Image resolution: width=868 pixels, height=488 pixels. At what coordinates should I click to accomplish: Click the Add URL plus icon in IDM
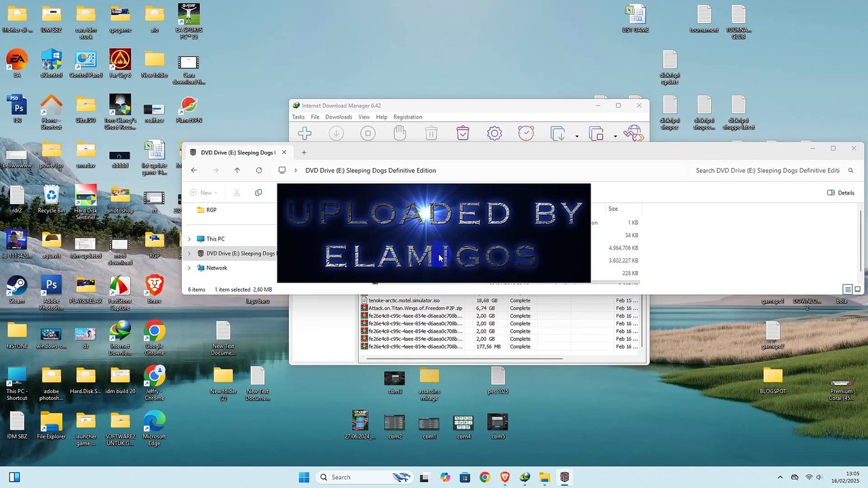[x=304, y=134]
